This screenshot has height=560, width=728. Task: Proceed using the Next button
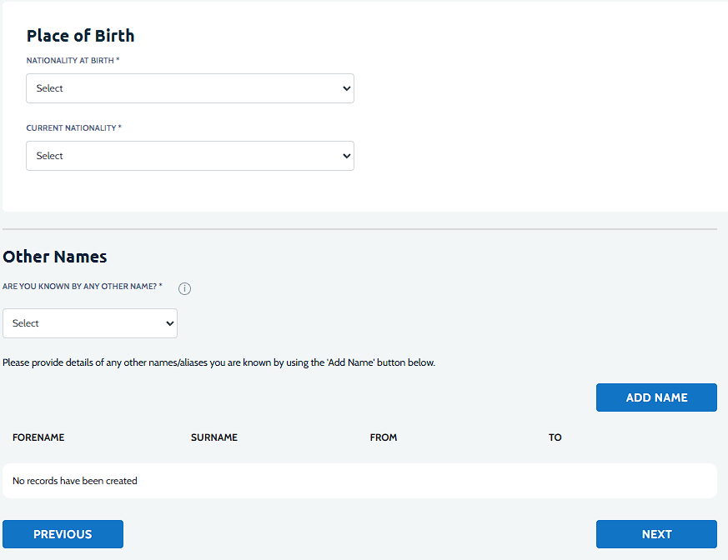tap(656, 534)
